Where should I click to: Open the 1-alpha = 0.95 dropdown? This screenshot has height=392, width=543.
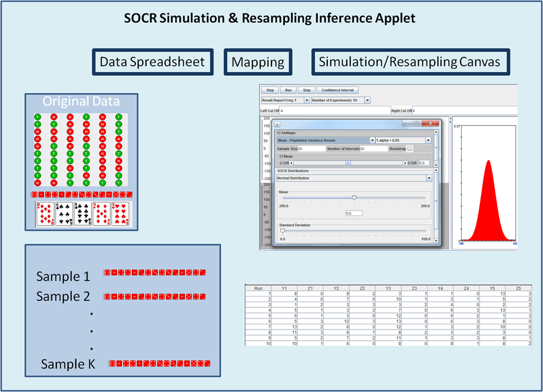pos(428,141)
